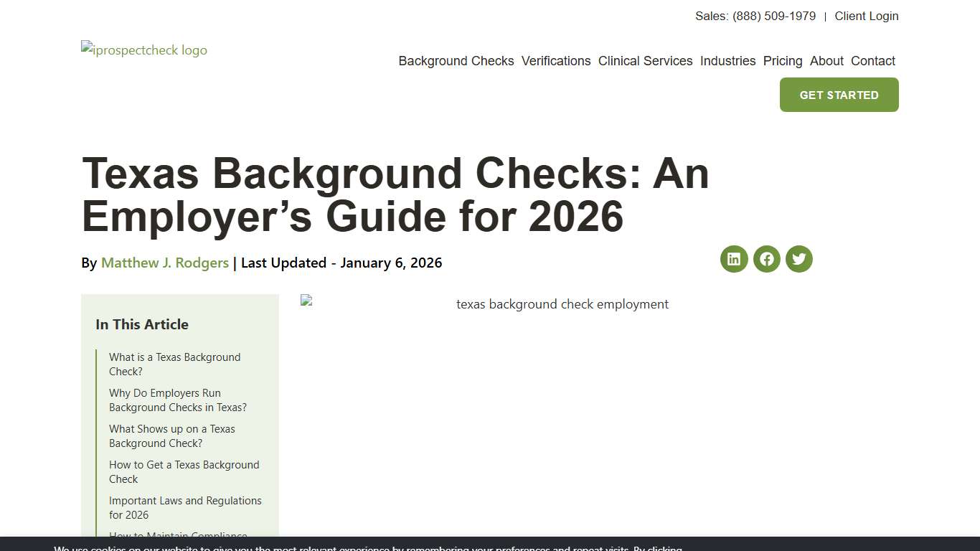
Task: Share the article on Facebook
Action: (766, 259)
